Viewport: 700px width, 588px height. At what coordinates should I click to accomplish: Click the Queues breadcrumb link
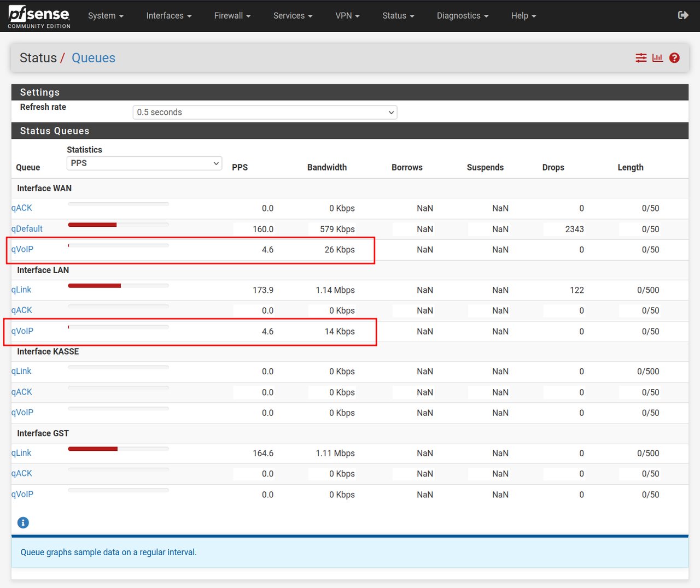tap(94, 58)
